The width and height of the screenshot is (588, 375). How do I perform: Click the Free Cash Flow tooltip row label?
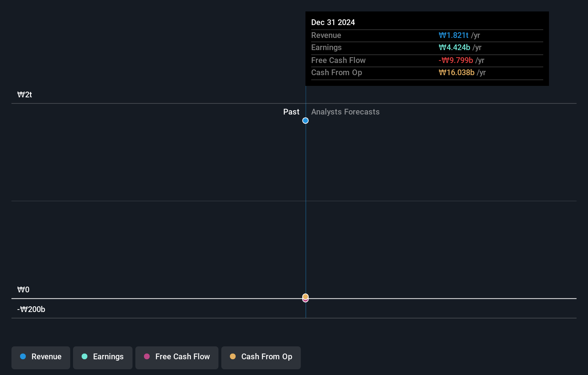click(338, 60)
